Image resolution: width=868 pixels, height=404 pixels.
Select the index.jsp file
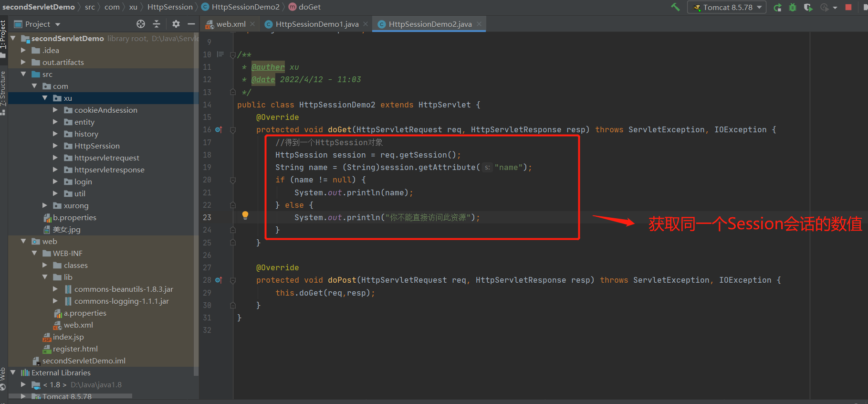click(68, 337)
